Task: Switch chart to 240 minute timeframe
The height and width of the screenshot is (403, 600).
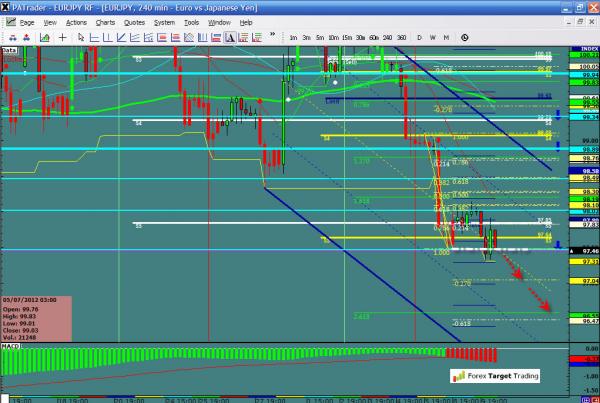Action: click(x=387, y=37)
